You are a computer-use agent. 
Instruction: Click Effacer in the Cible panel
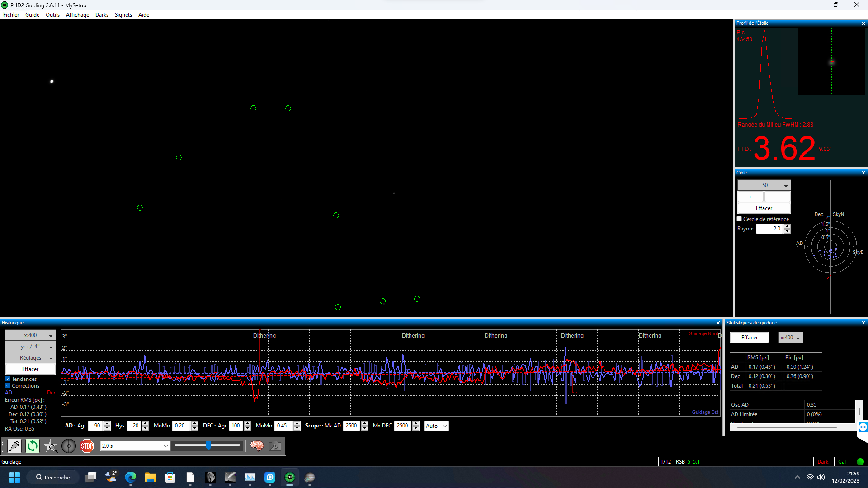coord(764,208)
